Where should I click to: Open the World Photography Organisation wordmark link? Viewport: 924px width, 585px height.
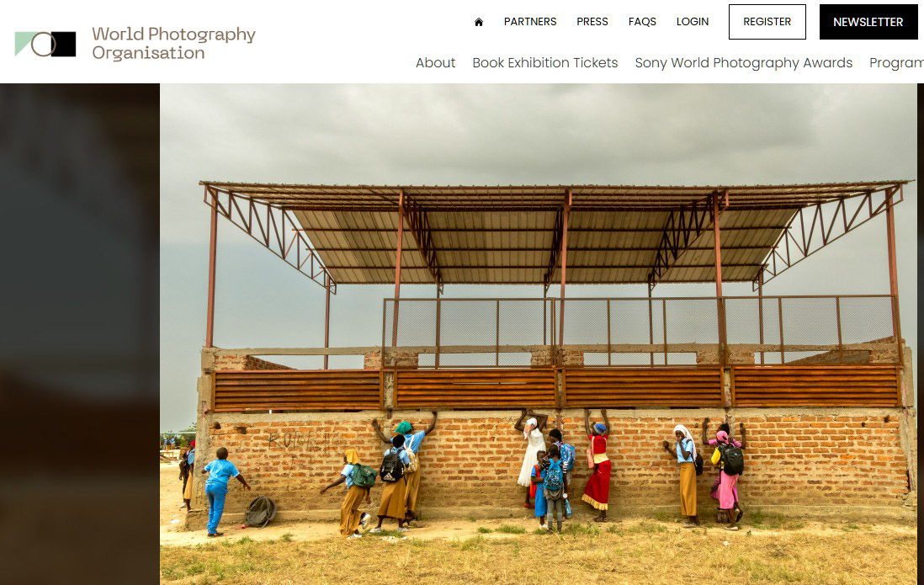pos(173,43)
